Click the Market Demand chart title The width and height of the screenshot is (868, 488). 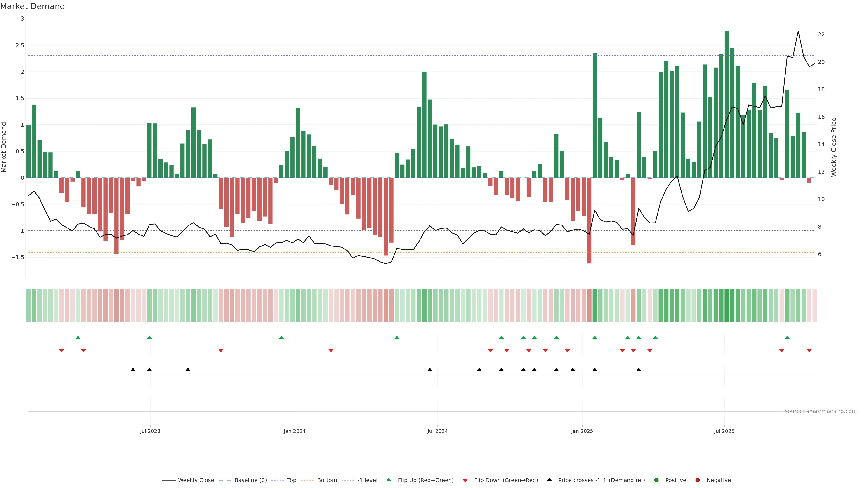[32, 6]
